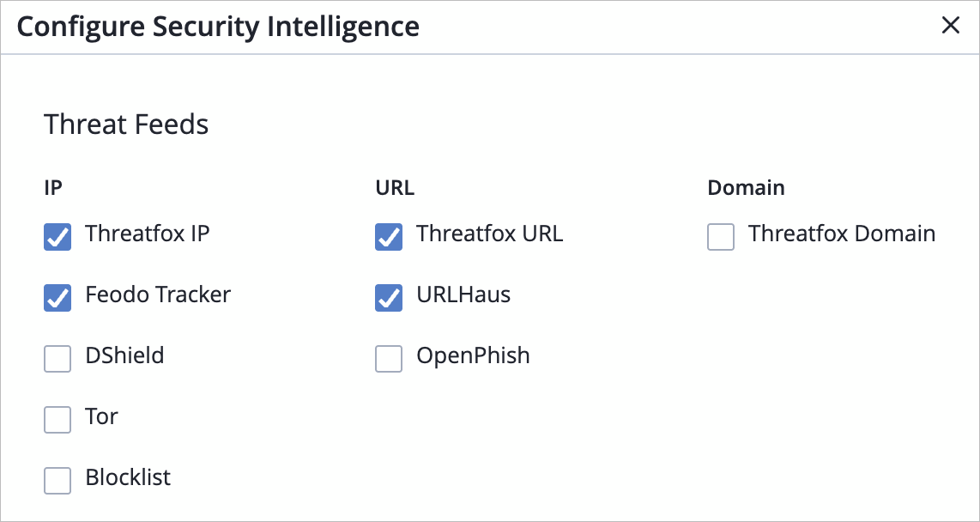Click the Threatfox IP label text

point(147,234)
